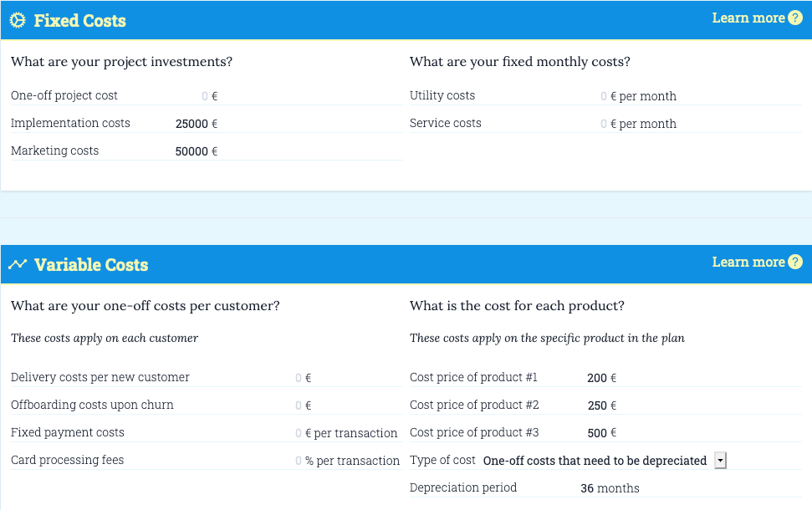This screenshot has height=510, width=812.
Task: Edit Cost price of product #2 value
Action: [x=595, y=405]
